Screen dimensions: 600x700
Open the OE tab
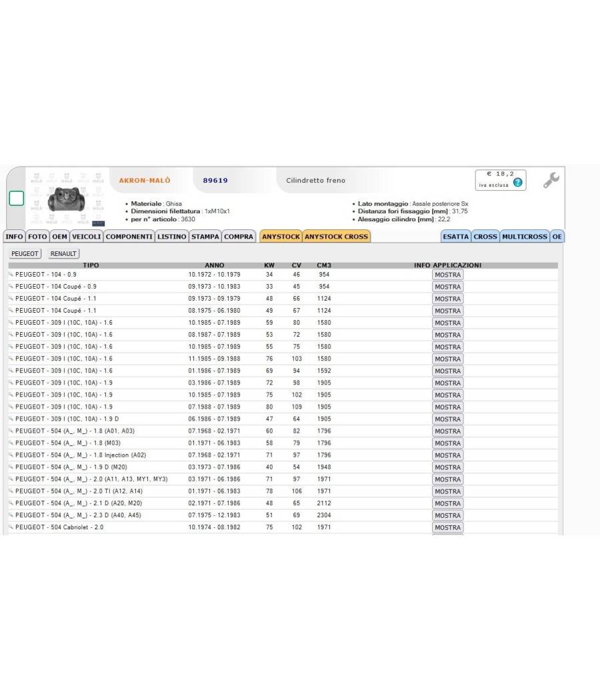557,237
